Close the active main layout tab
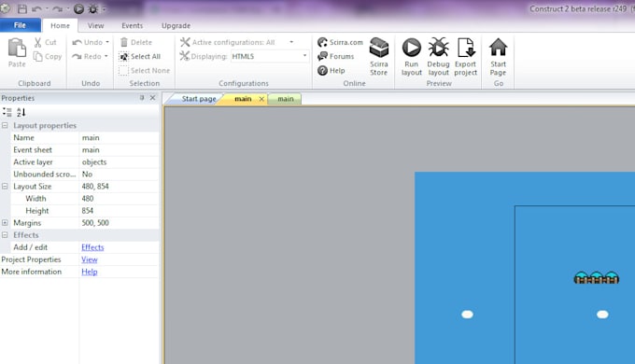The height and width of the screenshot is (364, 635). 261,99
